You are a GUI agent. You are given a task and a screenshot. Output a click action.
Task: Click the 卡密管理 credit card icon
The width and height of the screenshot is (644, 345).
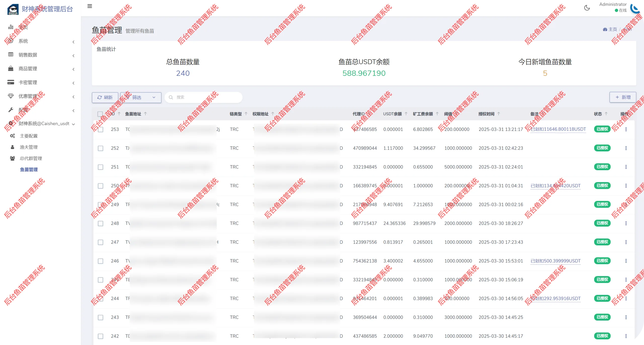tap(11, 82)
